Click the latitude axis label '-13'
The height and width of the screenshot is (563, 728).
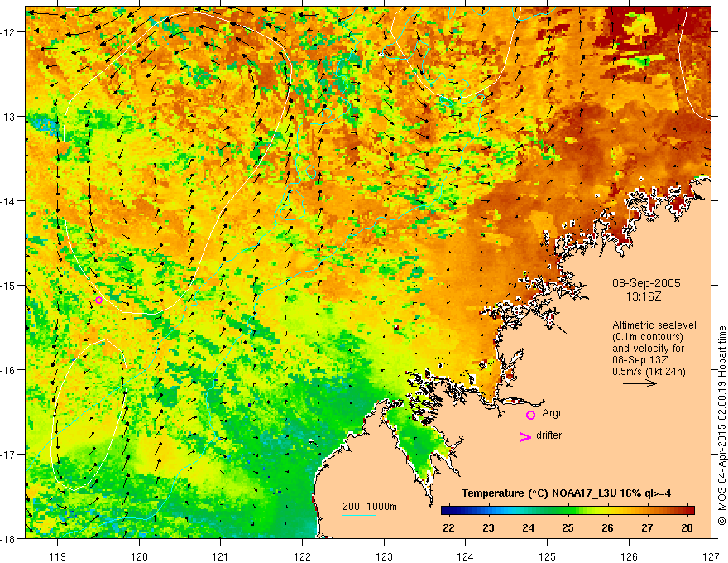[8, 117]
